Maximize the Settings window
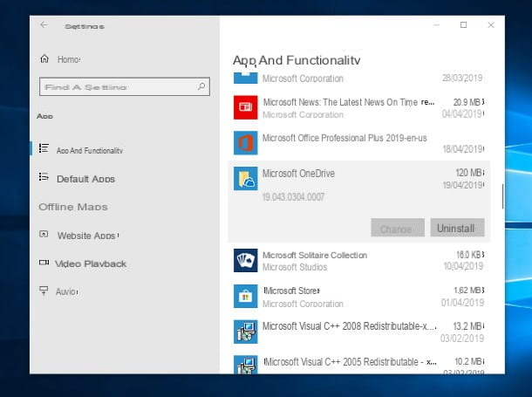This screenshot has width=532, height=397. 463,24
